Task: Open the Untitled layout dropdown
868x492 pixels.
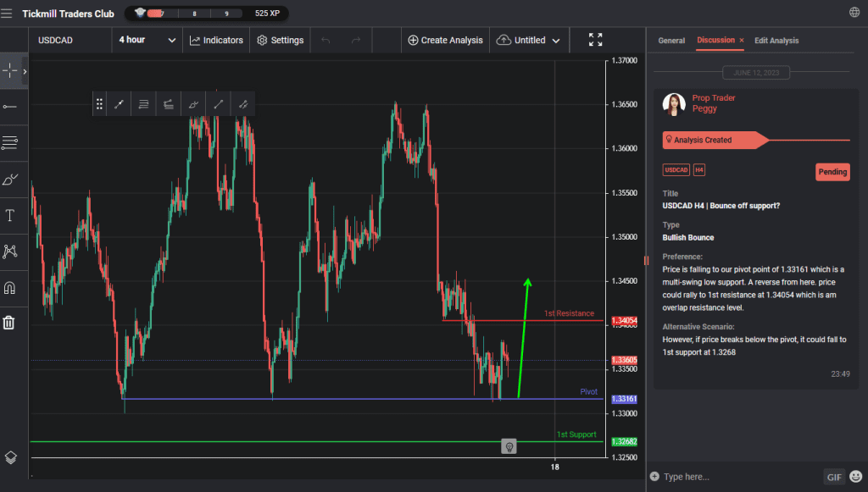Action: (528, 39)
